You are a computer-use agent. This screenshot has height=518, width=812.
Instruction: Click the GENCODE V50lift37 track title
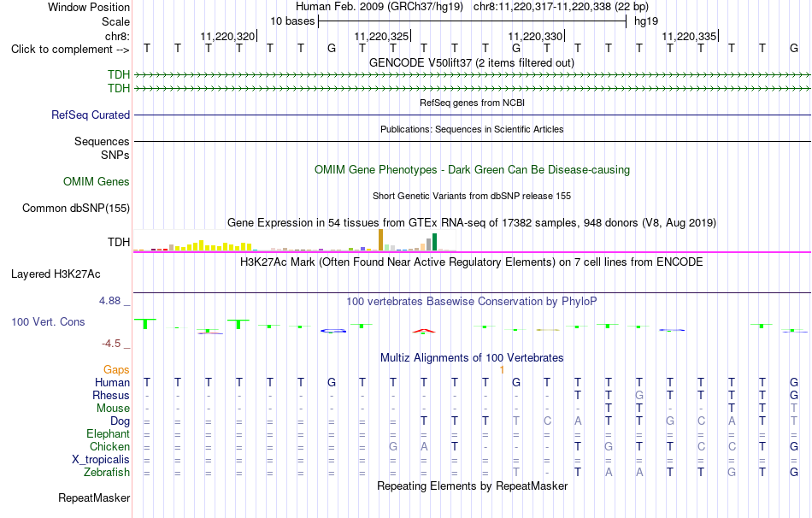click(x=472, y=62)
